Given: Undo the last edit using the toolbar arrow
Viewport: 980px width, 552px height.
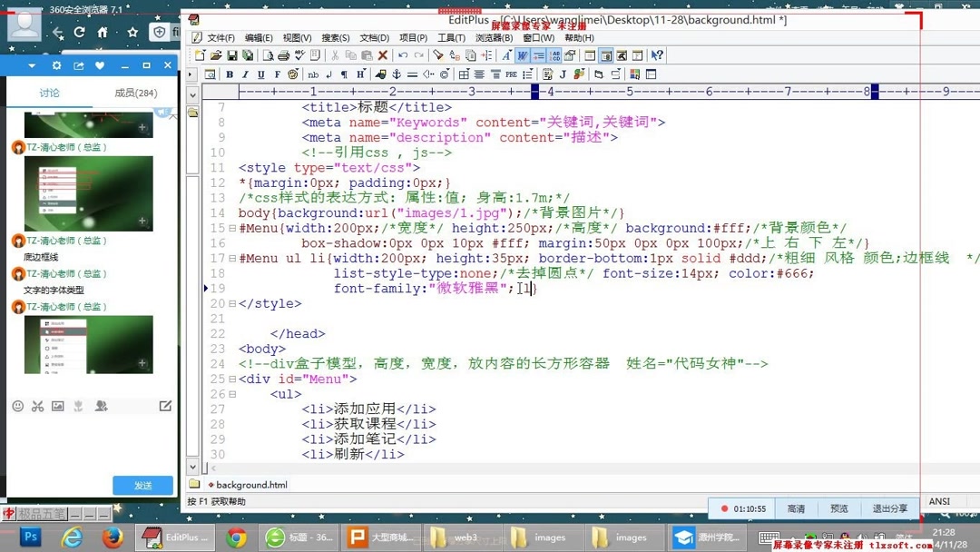Looking at the screenshot, I should (x=403, y=55).
